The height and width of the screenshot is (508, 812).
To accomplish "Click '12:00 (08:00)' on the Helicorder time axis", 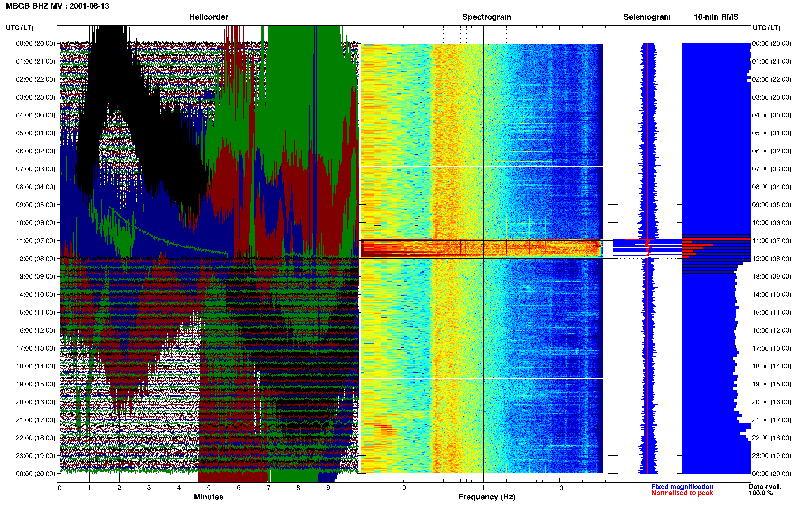I will coord(36,259).
